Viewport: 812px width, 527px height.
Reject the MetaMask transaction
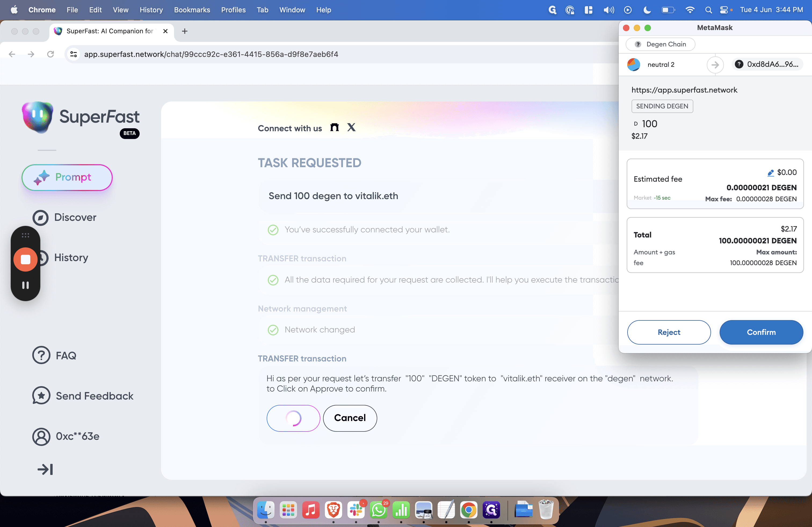pos(669,332)
